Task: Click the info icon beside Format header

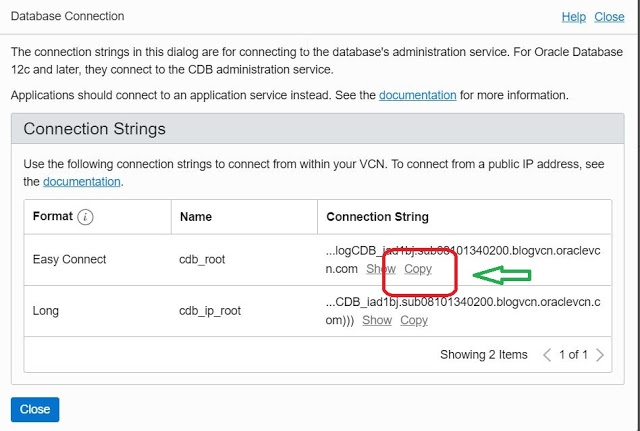Action: coord(86,217)
